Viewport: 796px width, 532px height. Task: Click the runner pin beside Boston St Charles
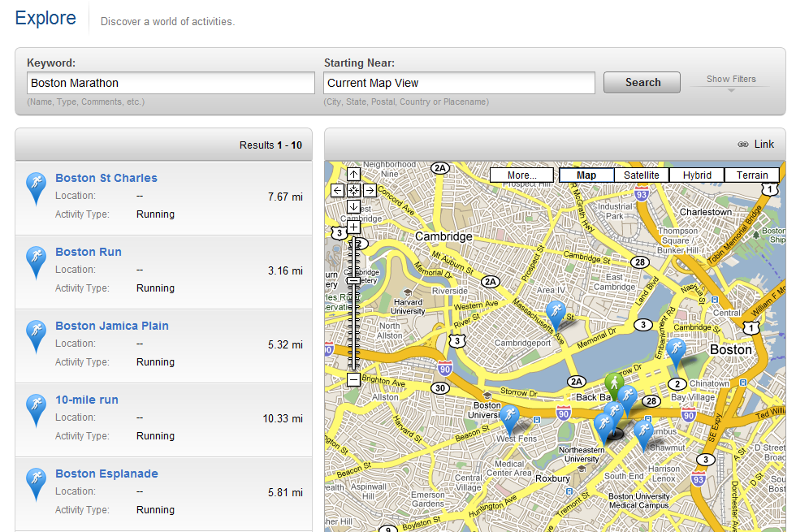point(36,188)
